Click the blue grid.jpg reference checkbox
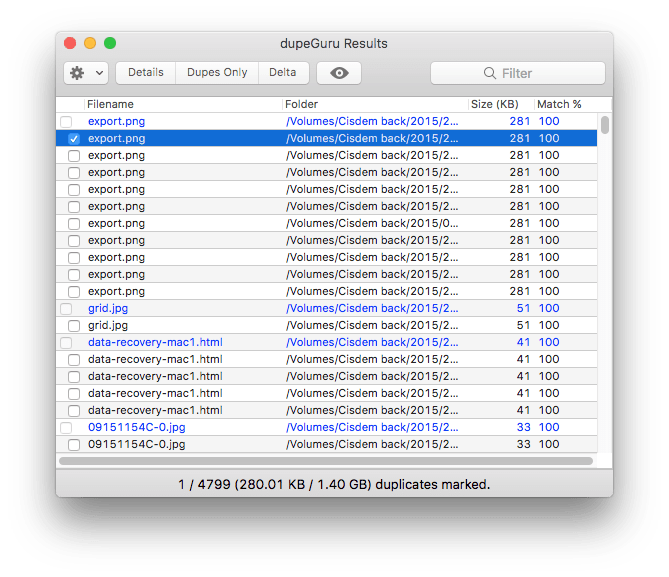Screen dimensions: 669x577 coord(66,309)
